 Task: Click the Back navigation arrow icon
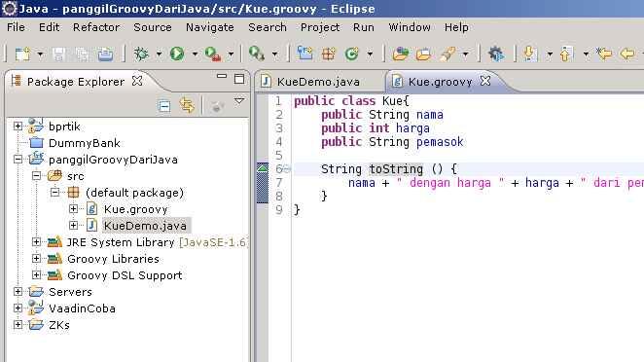pyautogui.click(x=627, y=54)
